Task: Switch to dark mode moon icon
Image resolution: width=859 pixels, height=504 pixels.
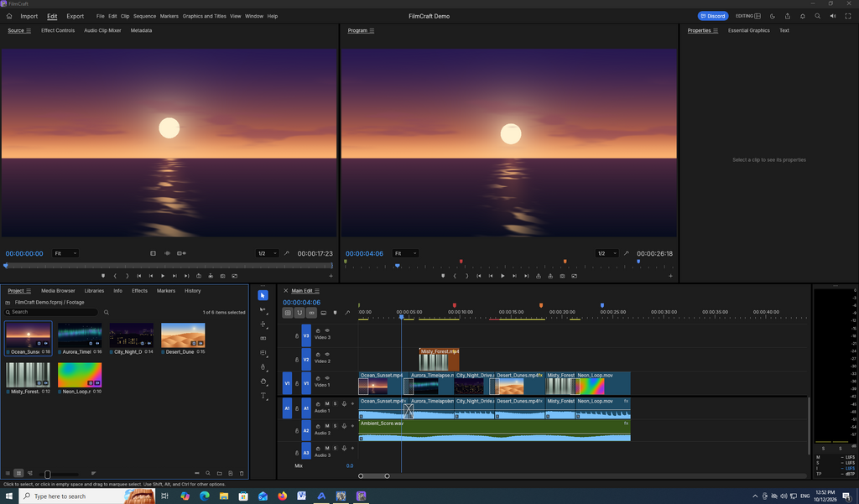Action: click(773, 17)
